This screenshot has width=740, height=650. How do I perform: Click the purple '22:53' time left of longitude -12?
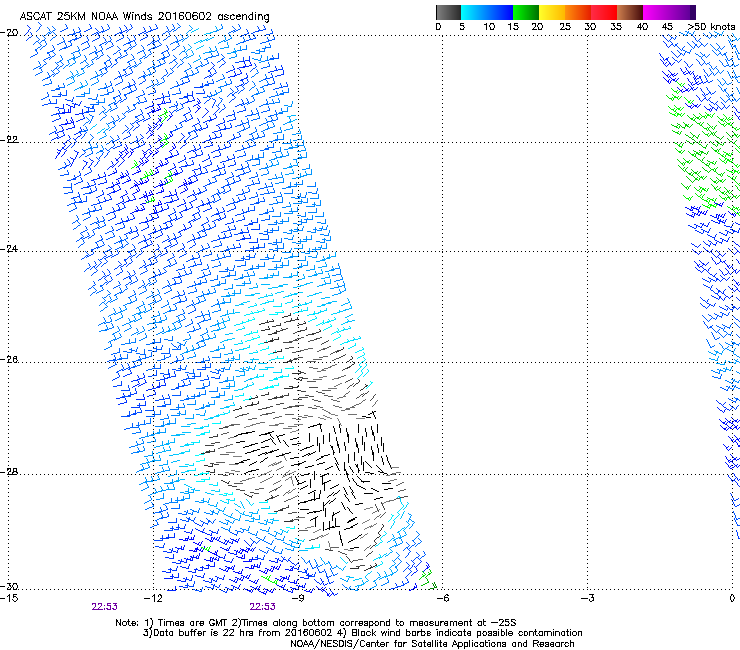[104, 607]
